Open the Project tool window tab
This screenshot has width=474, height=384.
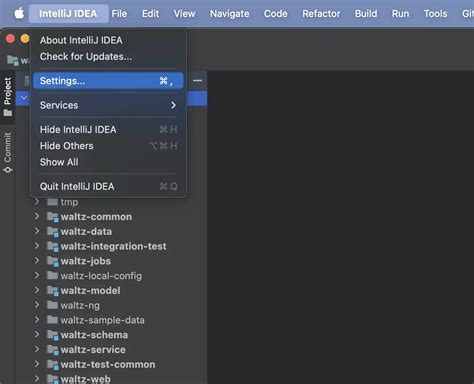point(8,97)
